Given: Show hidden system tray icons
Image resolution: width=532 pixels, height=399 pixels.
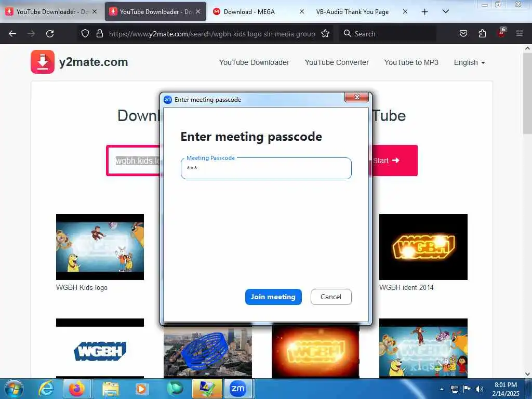Looking at the screenshot, I should coord(442,389).
